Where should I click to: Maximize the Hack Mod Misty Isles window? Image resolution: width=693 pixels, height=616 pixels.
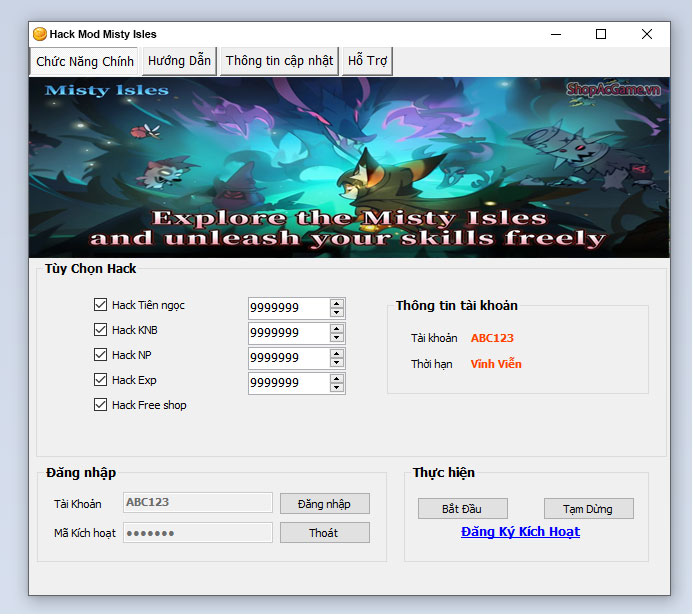coord(601,34)
